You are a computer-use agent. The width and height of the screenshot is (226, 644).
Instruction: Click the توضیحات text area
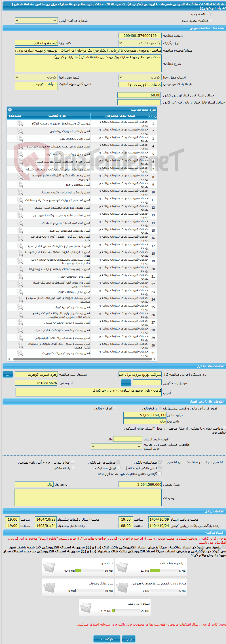(88, 497)
